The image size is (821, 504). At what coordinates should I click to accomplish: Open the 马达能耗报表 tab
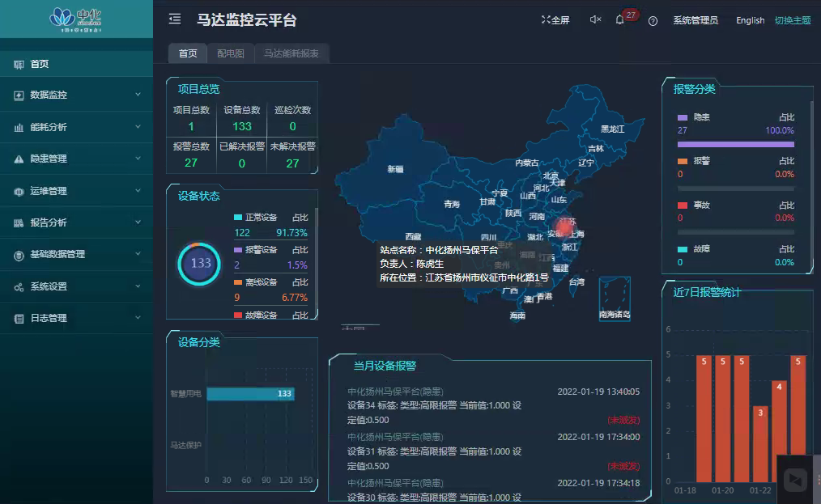coord(291,53)
